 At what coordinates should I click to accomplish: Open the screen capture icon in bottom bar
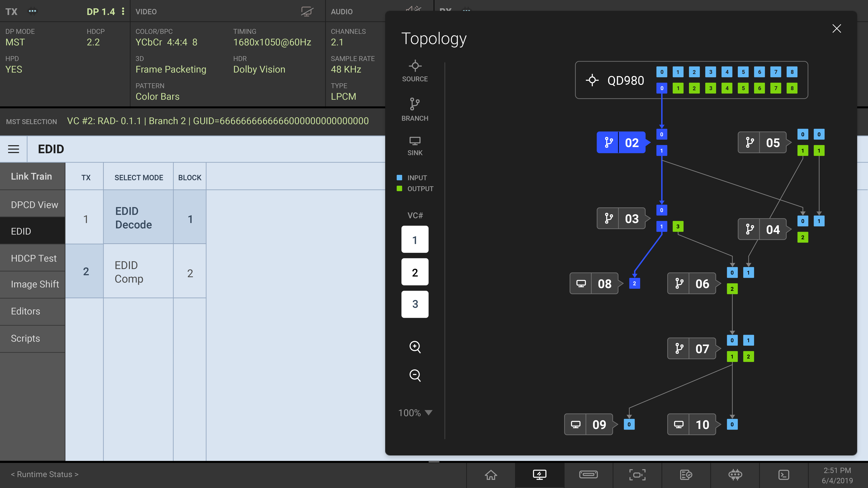click(x=637, y=475)
